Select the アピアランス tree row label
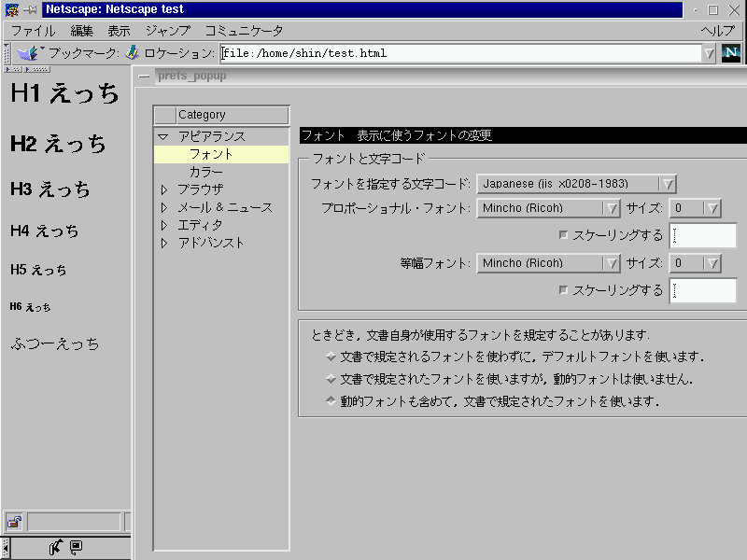The image size is (747, 560). pos(212,136)
